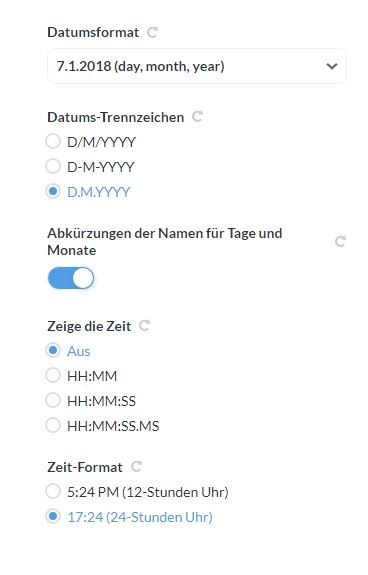The height and width of the screenshot is (575, 368).
Task: Click the 5:24 PM label text
Action: tap(93, 492)
